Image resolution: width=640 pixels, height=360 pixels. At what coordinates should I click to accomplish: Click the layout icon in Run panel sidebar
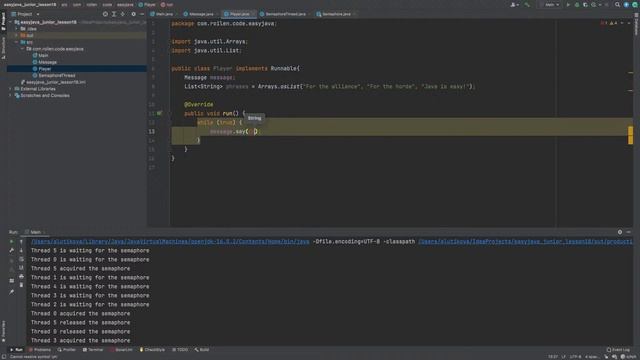coord(11,281)
